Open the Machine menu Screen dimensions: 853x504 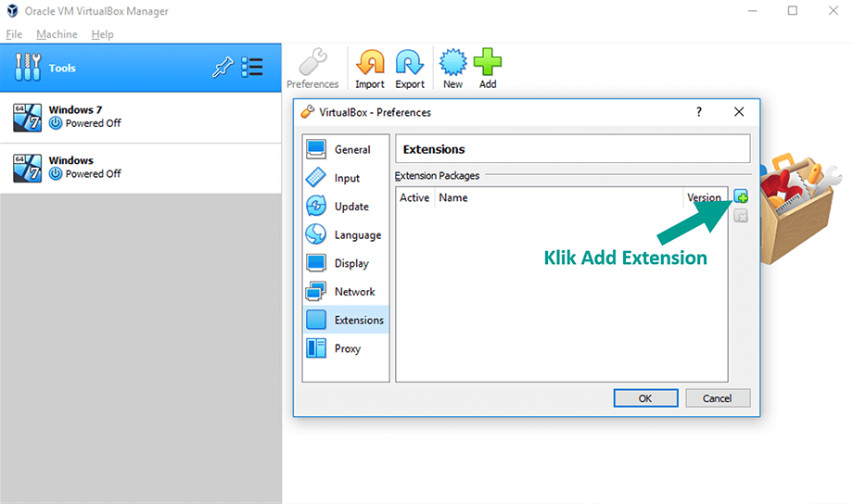57,34
